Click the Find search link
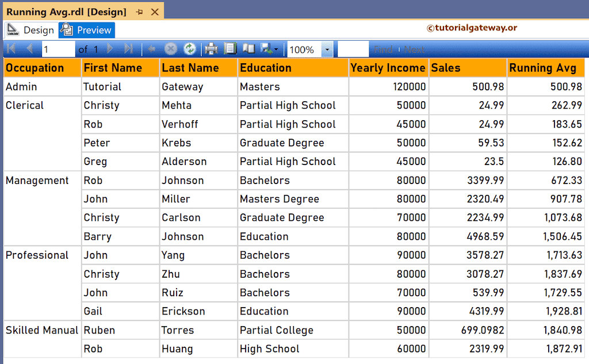This screenshot has width=589, height=364. [x=383, y=48]
